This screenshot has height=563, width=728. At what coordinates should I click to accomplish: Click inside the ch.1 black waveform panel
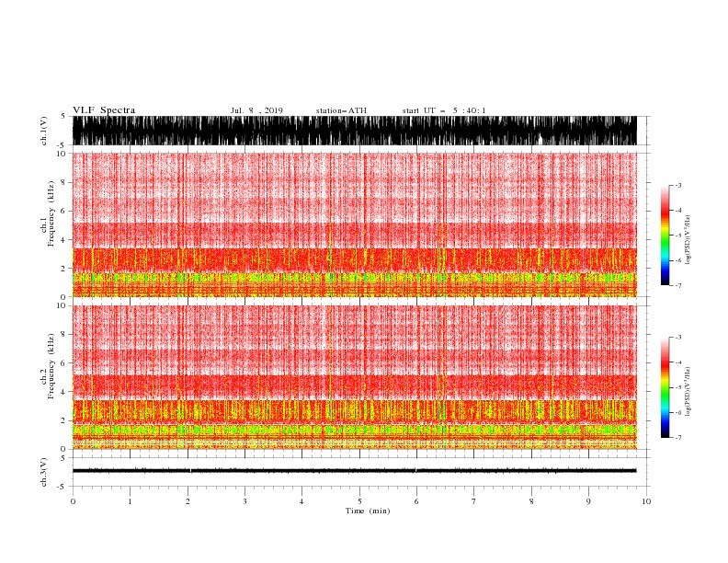coord(355,131)
